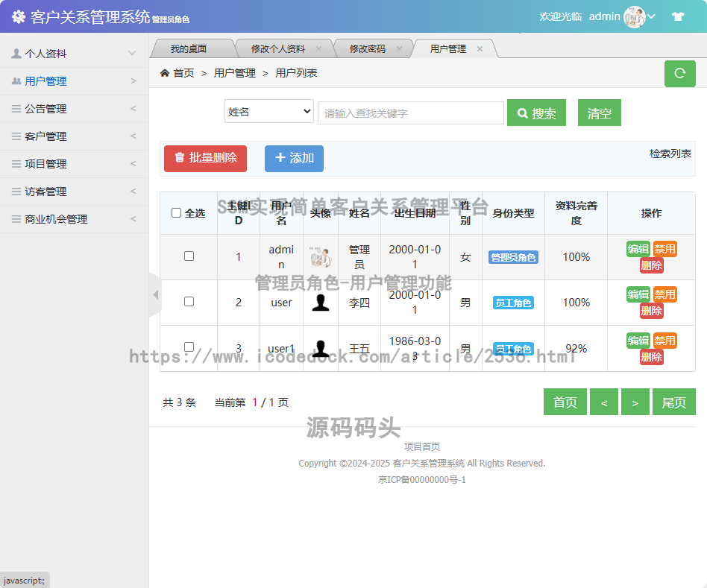Open the admin avatar in header
Image resolution: width=707 pixels, height=588 pixels.
tap(635, 17)
